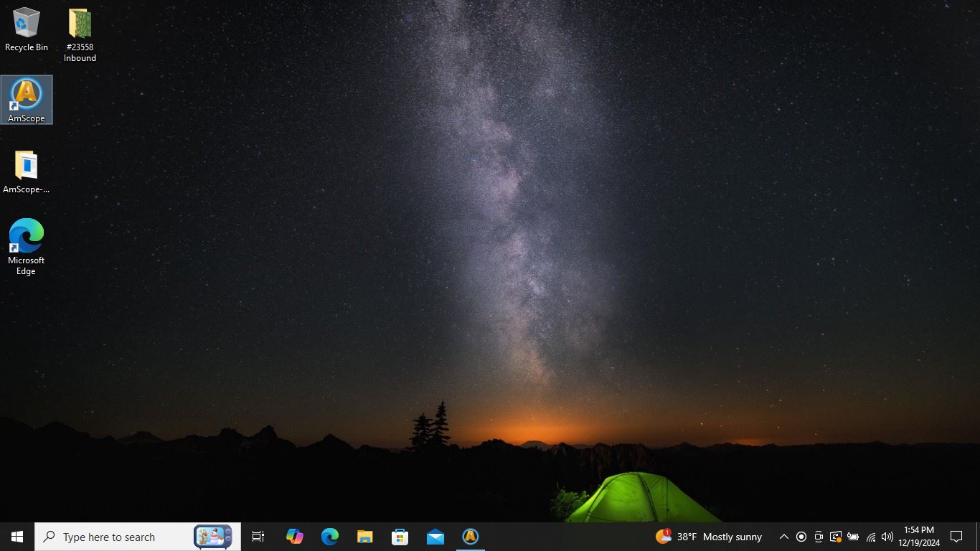Open the clock and calendar flyout
The width and height of the screenshot is (980, 551).
919,537
